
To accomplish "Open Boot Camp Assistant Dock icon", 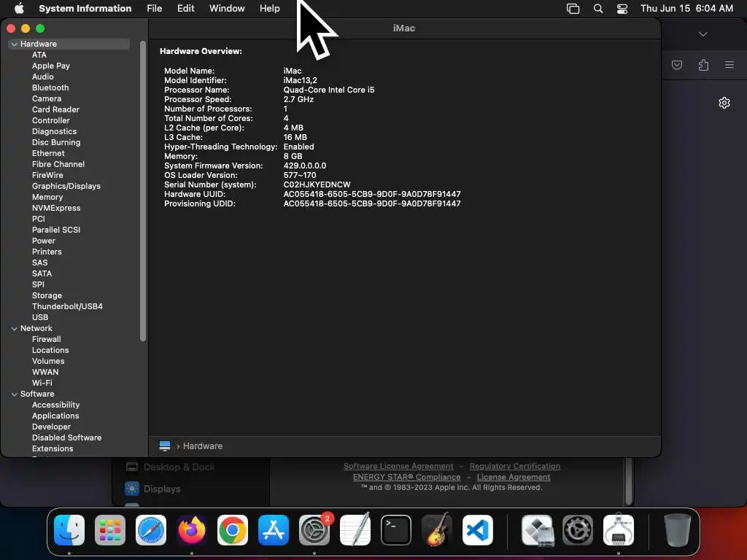I will coord(537,530).
